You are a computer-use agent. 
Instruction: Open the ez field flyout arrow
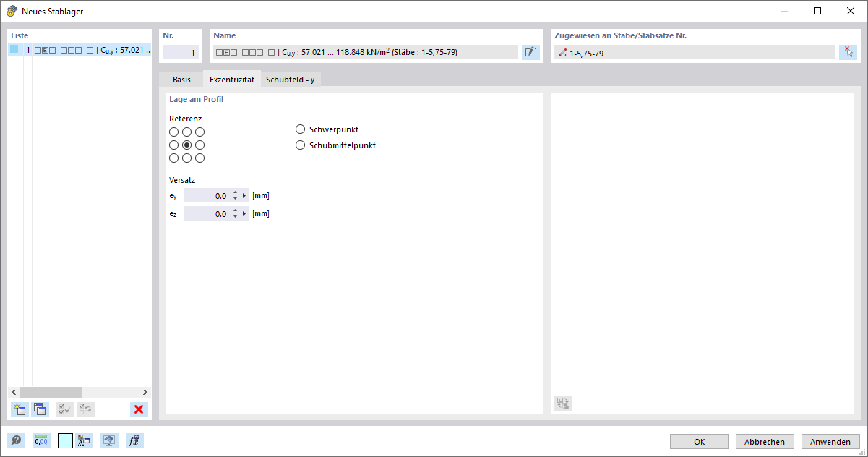click(244, 214)
